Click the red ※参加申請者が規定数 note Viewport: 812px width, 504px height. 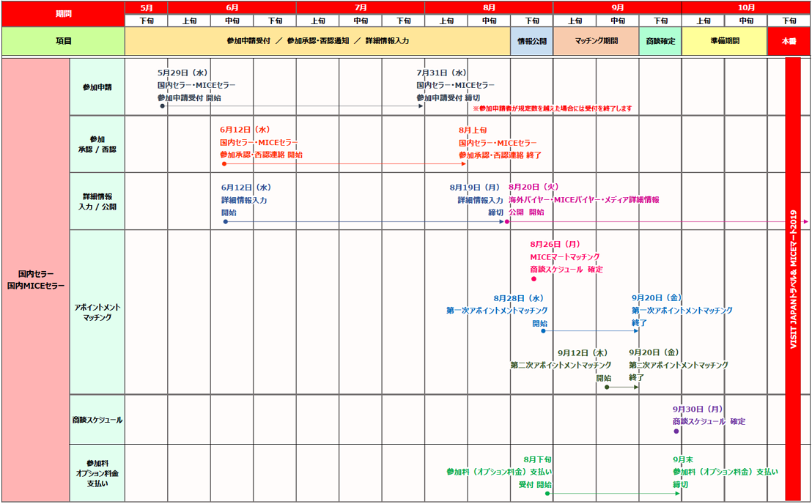[x=552, y=108]
